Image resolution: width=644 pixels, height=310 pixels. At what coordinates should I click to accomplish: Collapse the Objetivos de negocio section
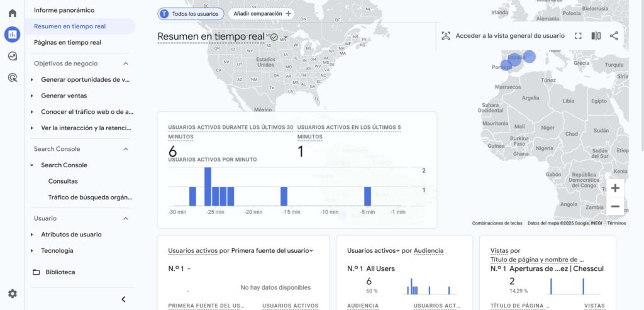tap(126, 64)
